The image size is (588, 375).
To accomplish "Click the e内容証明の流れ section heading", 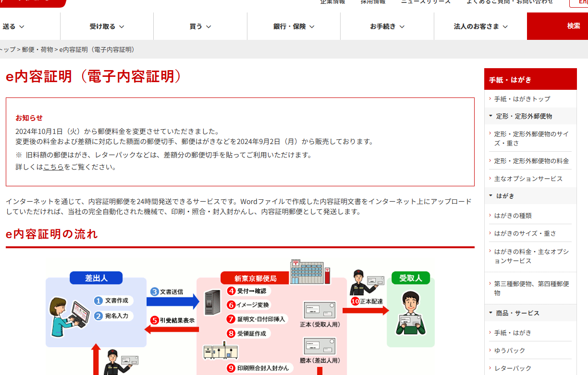I will (x=52, y=234).
